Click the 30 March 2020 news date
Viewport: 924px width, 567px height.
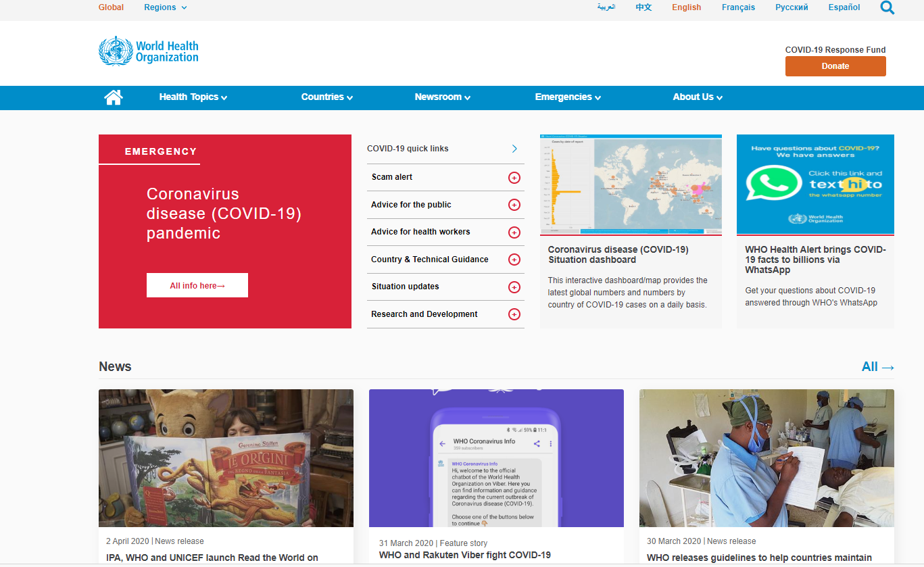(674, 541)
